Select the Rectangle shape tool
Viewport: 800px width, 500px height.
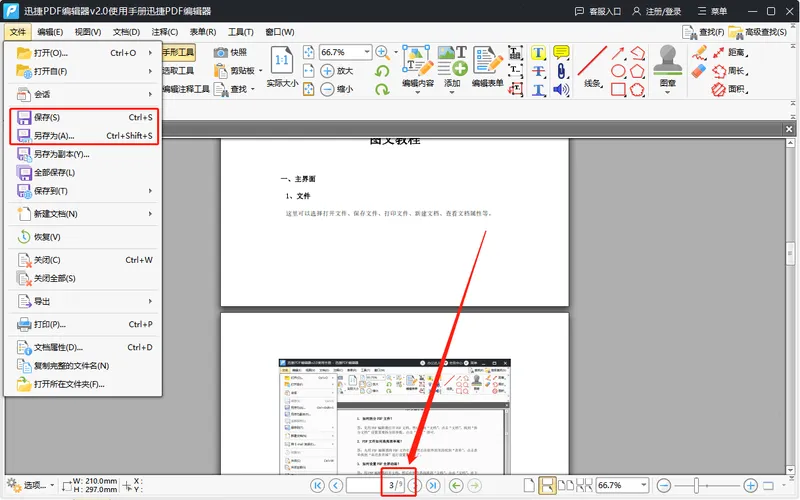point(618,90)
